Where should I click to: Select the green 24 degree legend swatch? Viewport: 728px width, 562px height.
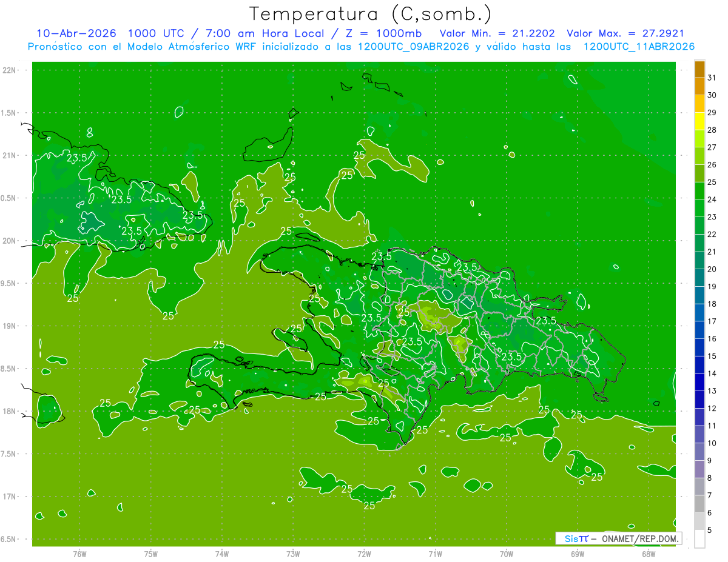coord(699,192)
